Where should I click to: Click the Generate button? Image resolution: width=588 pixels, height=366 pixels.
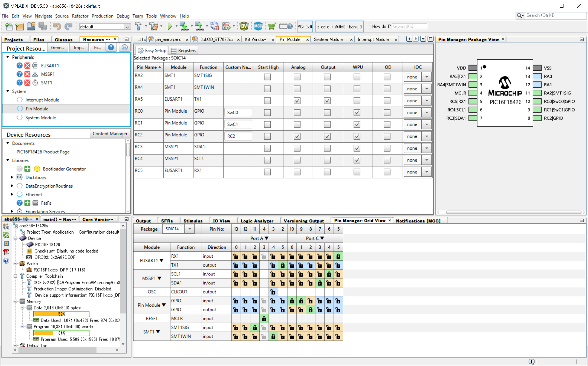[57, 48]
